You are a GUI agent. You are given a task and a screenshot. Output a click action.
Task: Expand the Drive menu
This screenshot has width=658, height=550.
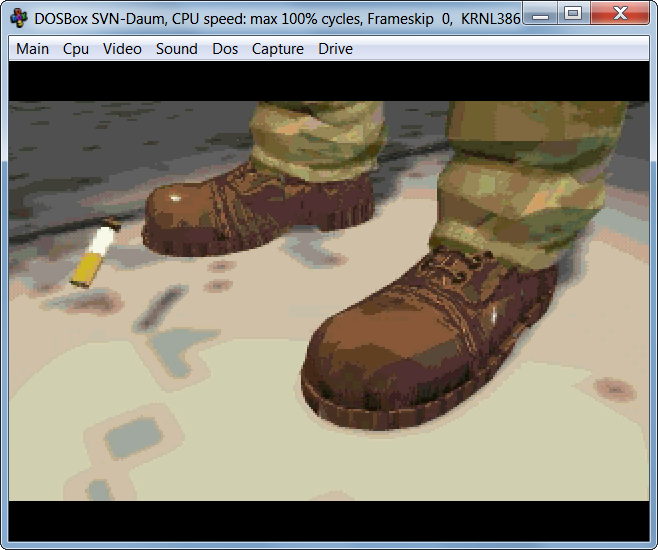[335, 49]
